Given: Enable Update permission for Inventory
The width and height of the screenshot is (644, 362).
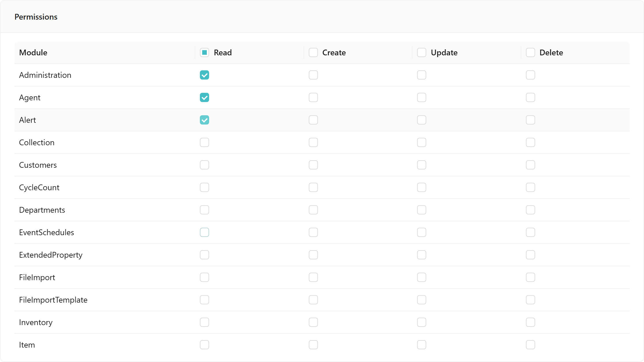Looking at the screenshot, I should (422, 322).
